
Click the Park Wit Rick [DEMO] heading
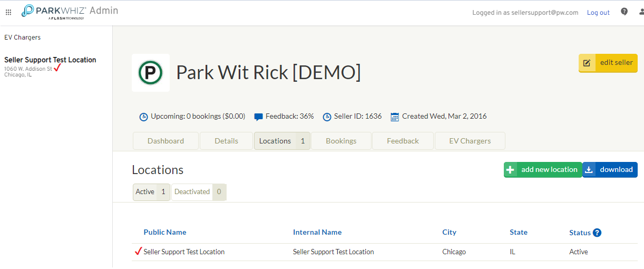click(269, 72)
